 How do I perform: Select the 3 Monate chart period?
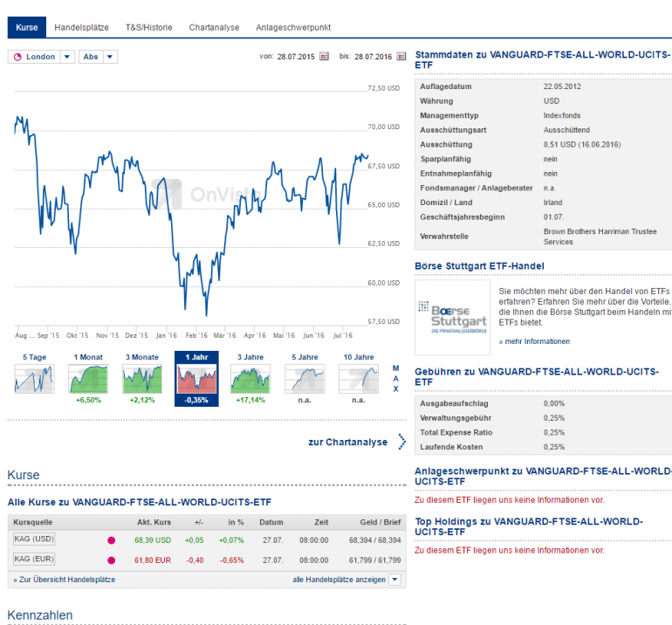142,379
